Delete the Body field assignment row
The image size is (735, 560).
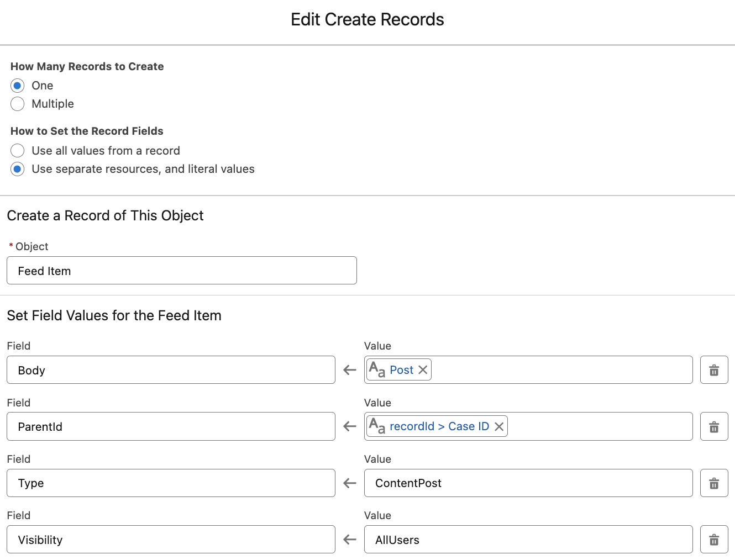(x=713, y=369)
